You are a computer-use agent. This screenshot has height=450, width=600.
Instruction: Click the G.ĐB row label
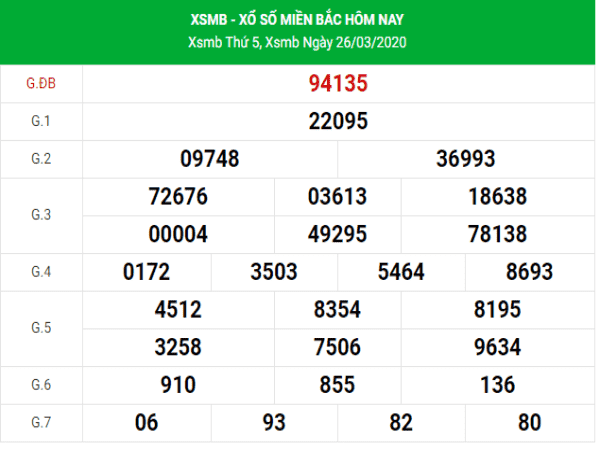tap(41, 83)
